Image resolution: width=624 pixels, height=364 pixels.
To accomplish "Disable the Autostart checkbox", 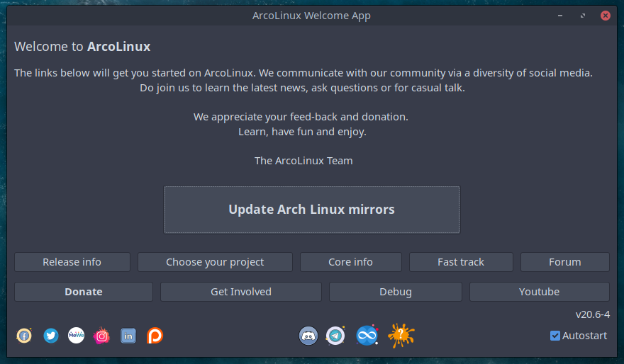I will [555, 336].
